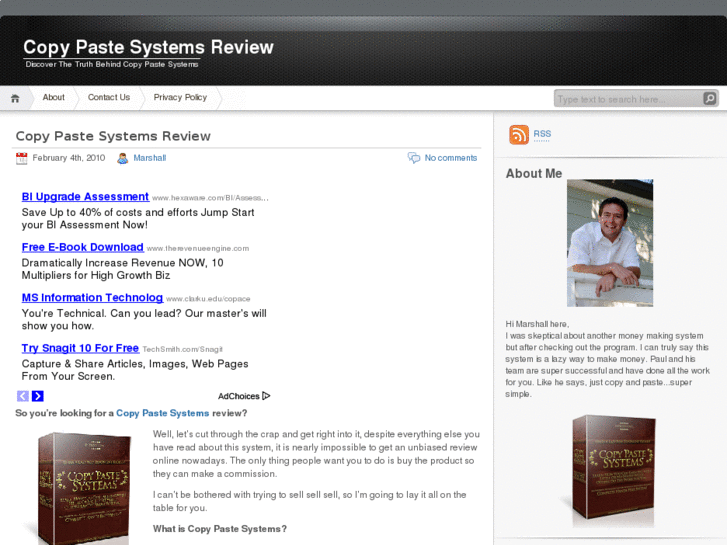Open the BI Upgrade Assessment ad

pos(85,197)
